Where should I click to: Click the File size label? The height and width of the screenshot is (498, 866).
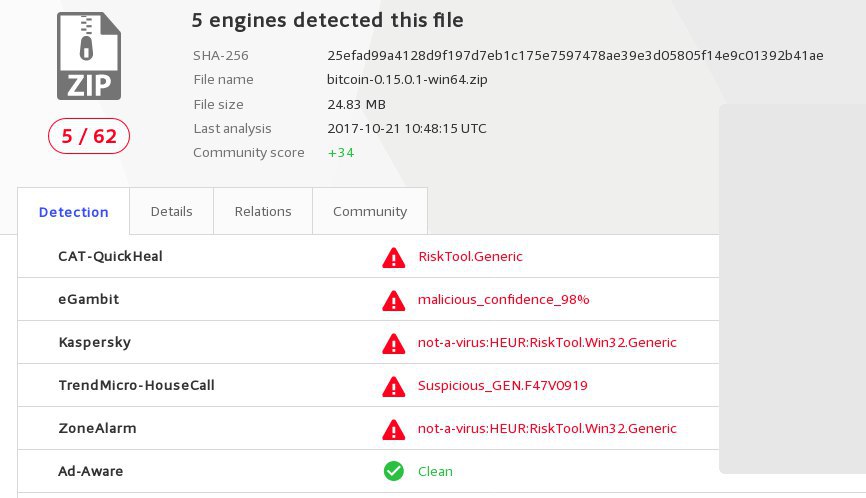tap(218, 104)
